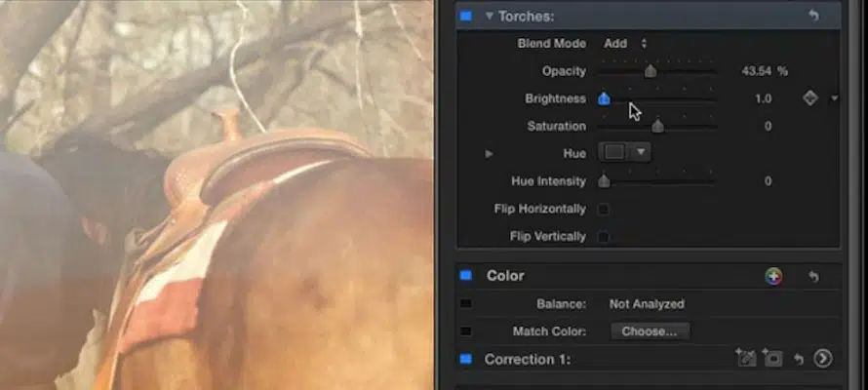
Task: Reset the Color section
Action: click(x=813, y=276)
